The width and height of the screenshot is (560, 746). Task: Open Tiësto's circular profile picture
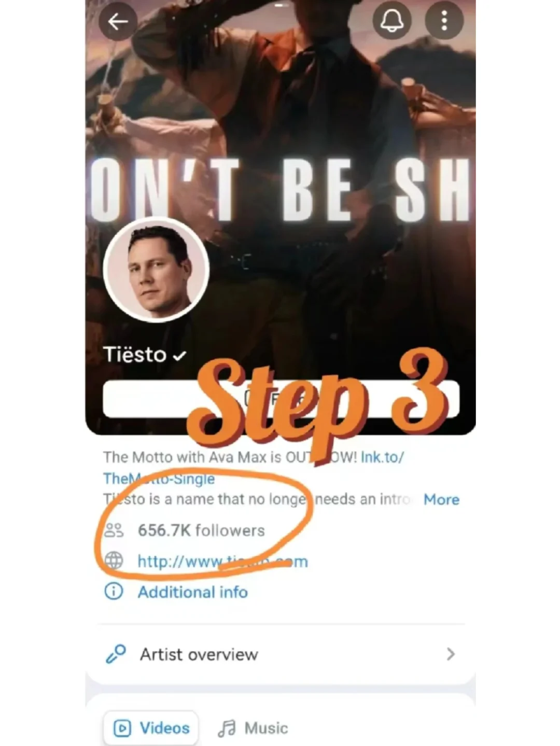[156, 270]
